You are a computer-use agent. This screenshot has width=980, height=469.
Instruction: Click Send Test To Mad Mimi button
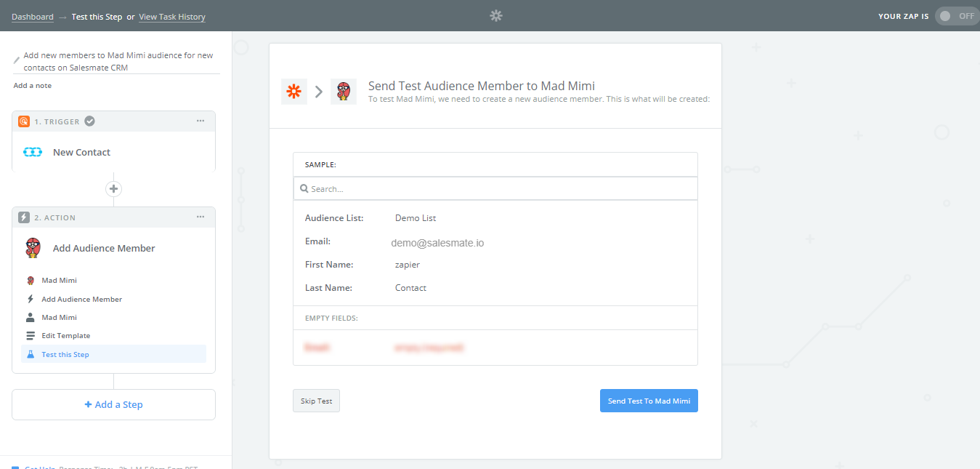tap(649, 401)
